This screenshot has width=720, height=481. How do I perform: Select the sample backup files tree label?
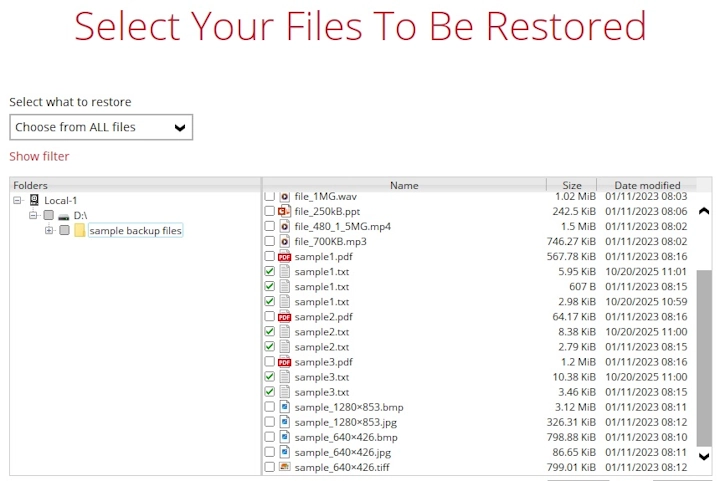[135, 230]
